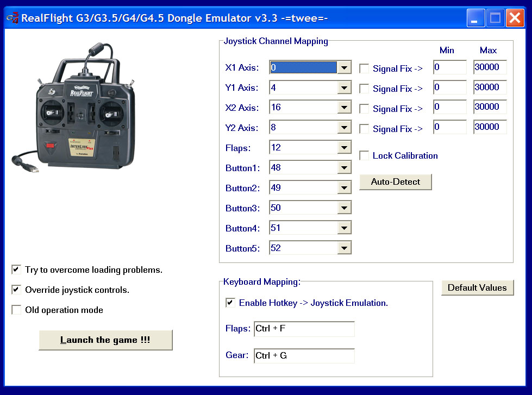This screenshot has width=532, height=395.
Task: Enable Signal Fix for X2 Axis
Action: [x=364, y=109]
